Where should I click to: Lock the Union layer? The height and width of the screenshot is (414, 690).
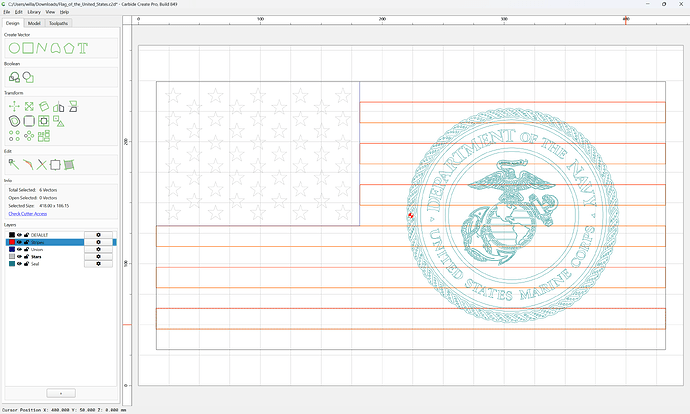click(x=26, y=249)
